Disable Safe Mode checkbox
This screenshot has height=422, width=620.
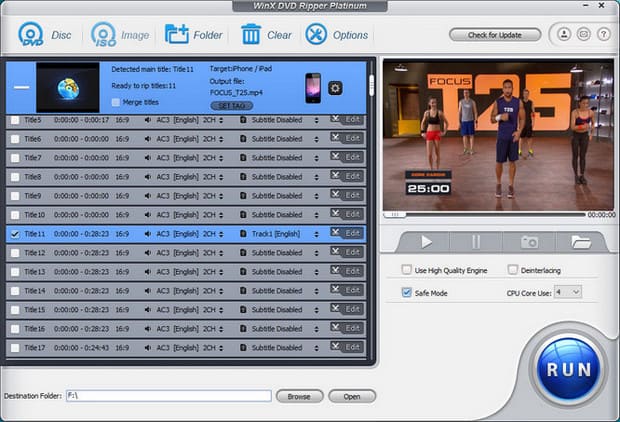(x=406, y=292)
